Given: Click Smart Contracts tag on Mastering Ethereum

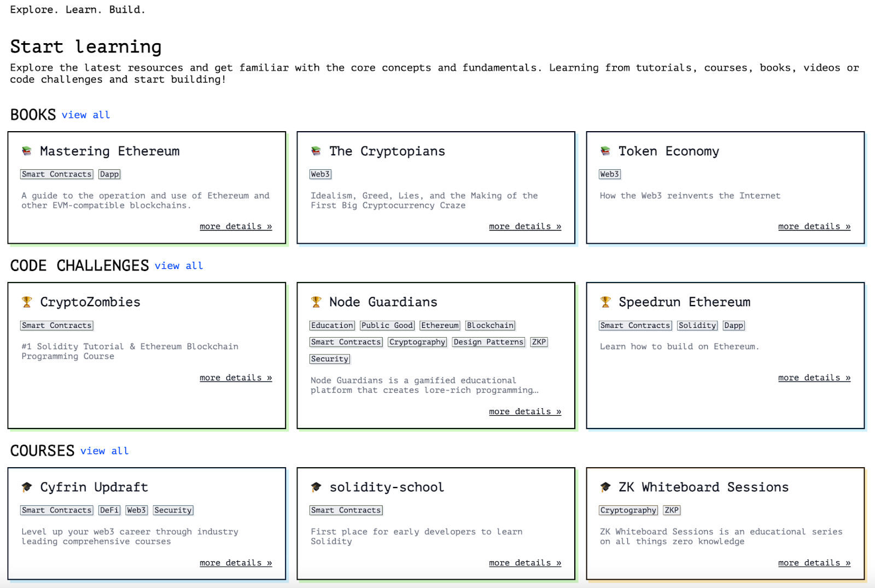Looking at the screenshot, I should point(57,174).
